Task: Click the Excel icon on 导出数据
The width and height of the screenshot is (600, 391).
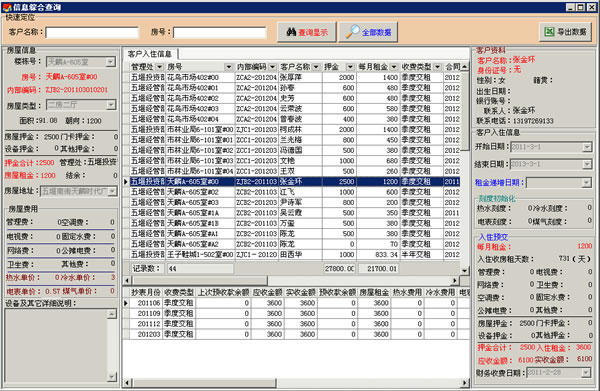Action: 549,32
